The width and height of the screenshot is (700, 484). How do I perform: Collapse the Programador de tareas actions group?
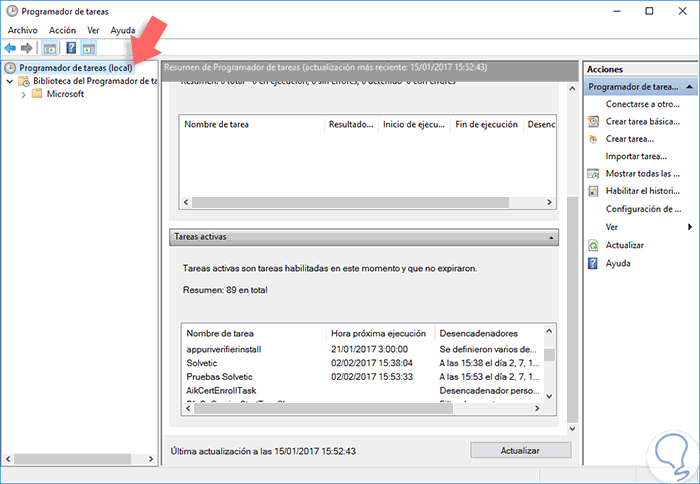click(x=689, y=87)
